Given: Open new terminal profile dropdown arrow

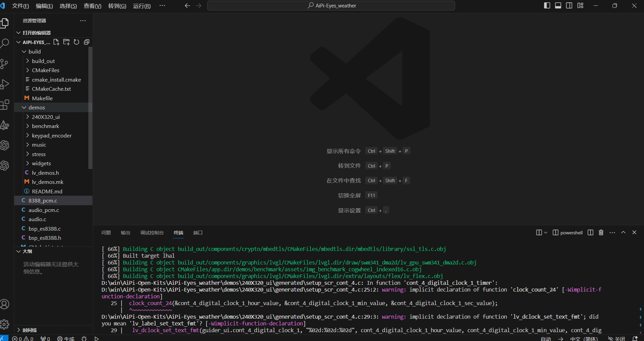Looking at the screenshot, I should (545, 232).
